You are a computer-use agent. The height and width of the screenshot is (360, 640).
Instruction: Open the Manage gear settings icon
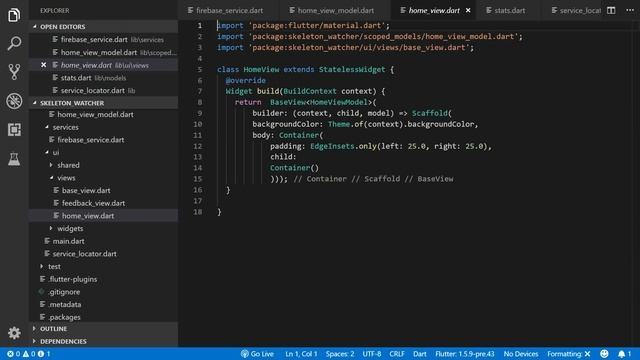(x=14, y=333)
